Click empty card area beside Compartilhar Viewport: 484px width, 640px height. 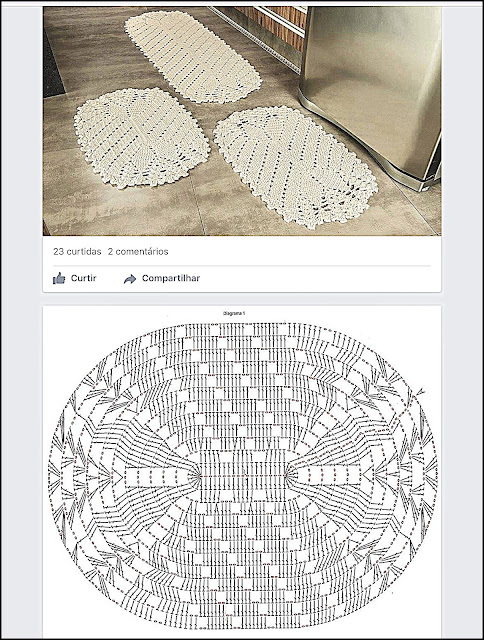coord(318,279)
